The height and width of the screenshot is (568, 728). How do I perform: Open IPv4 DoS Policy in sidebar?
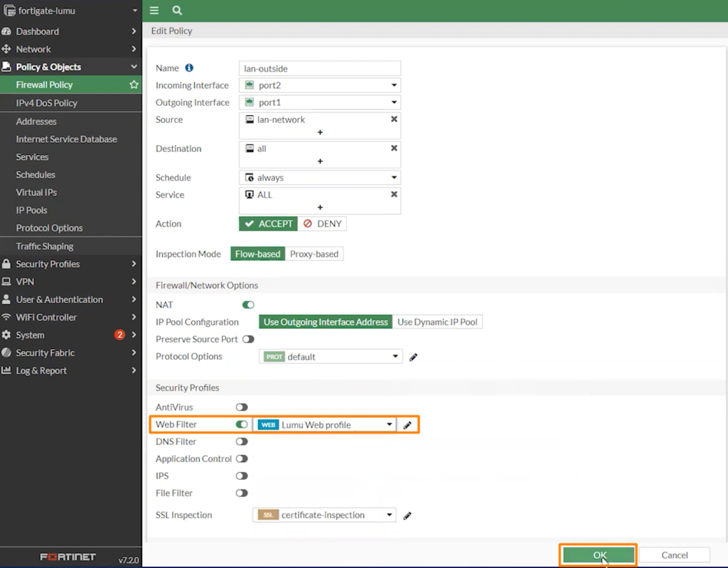[x=47, y=103]
